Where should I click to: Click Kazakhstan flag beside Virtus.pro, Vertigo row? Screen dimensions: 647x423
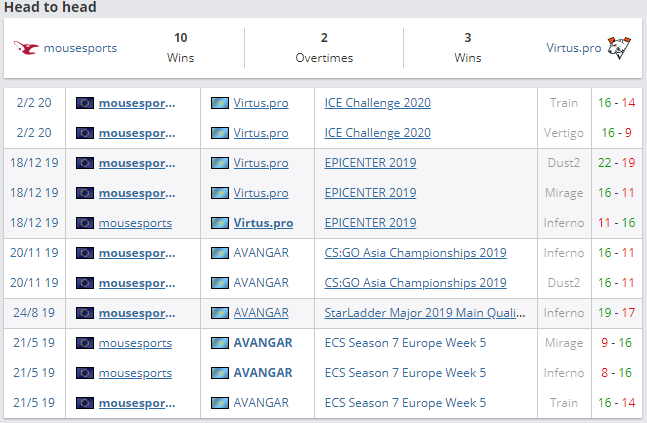pyautogui.click(x=220, y=132)
